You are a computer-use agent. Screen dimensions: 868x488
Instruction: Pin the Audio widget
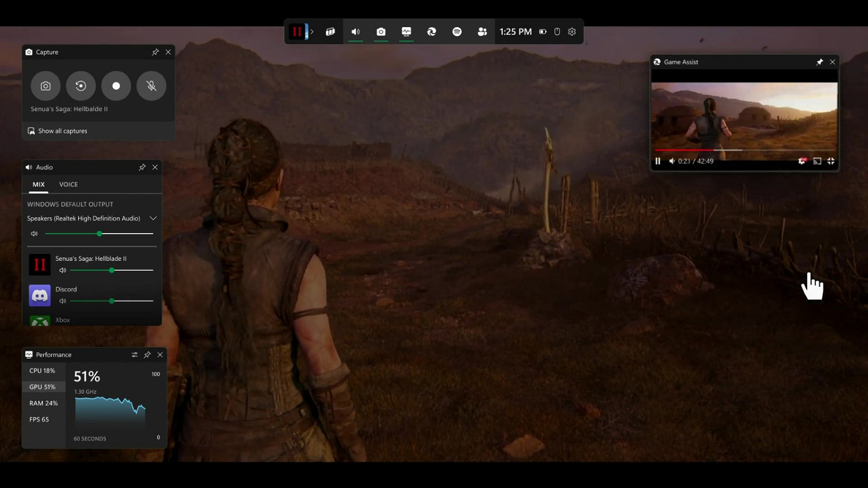pos(142,167)
